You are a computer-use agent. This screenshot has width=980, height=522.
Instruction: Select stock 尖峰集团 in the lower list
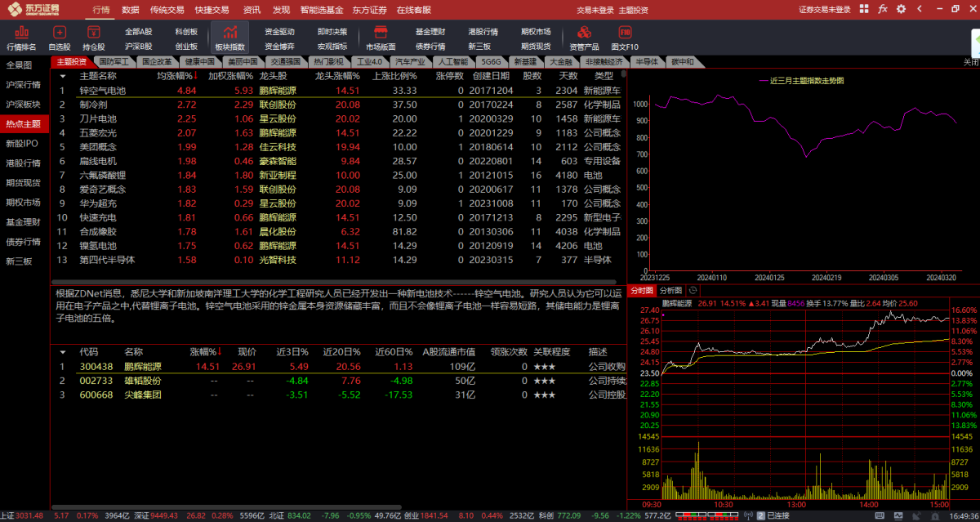(x=339, y=395)
